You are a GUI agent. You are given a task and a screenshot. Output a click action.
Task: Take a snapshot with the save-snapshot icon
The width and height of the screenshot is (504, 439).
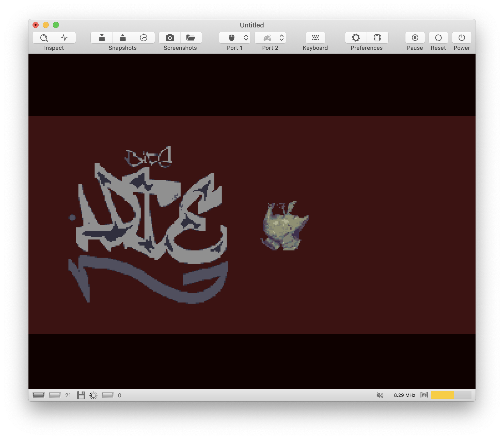pos(102,38)
